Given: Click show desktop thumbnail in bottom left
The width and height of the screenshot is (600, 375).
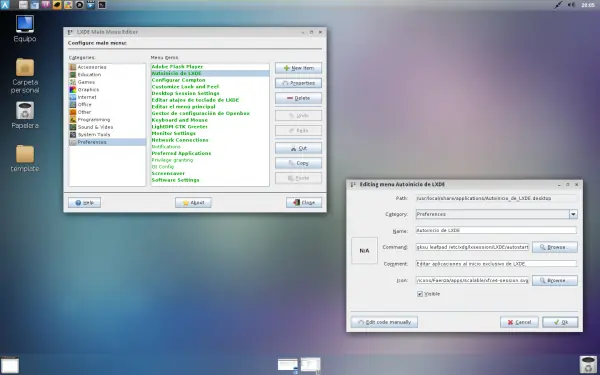Looking at the screenshot, I should (10, 365).
